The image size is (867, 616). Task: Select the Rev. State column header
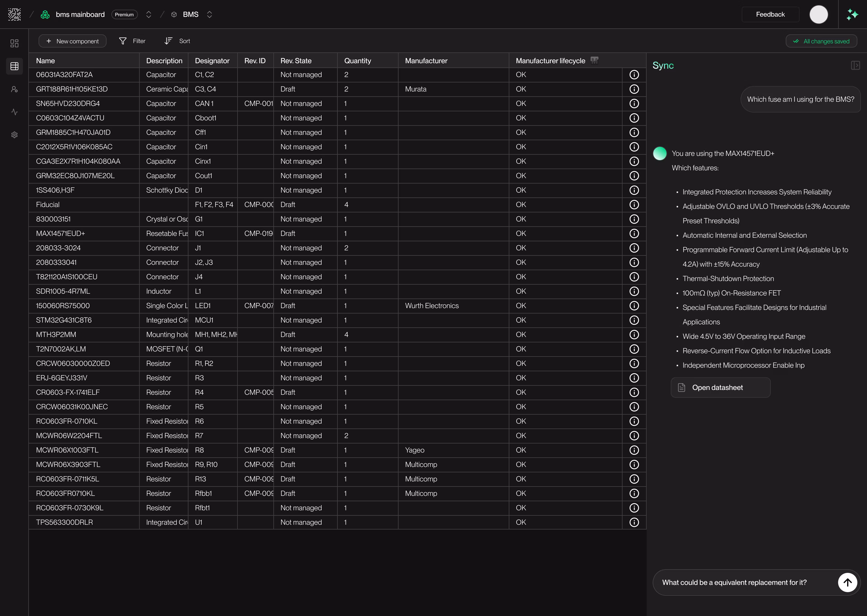[x=296, y=60]
